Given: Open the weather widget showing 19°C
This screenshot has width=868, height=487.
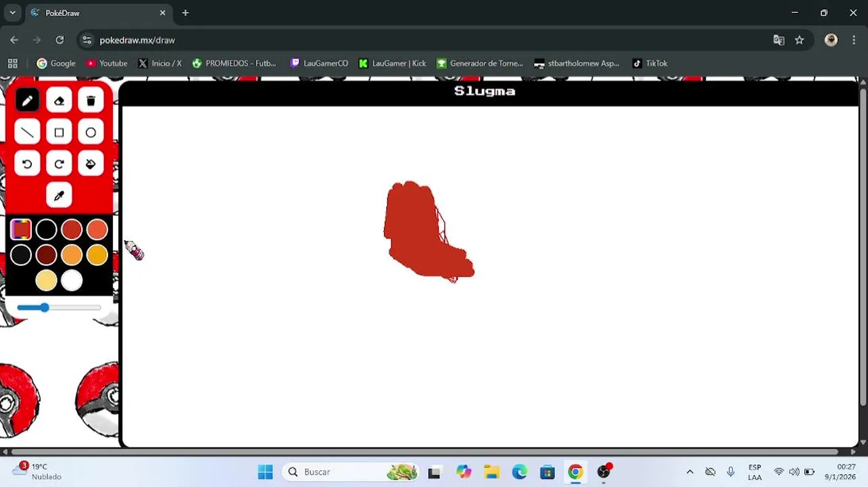Looking at the screenshot, I should (x=37, y=471).
